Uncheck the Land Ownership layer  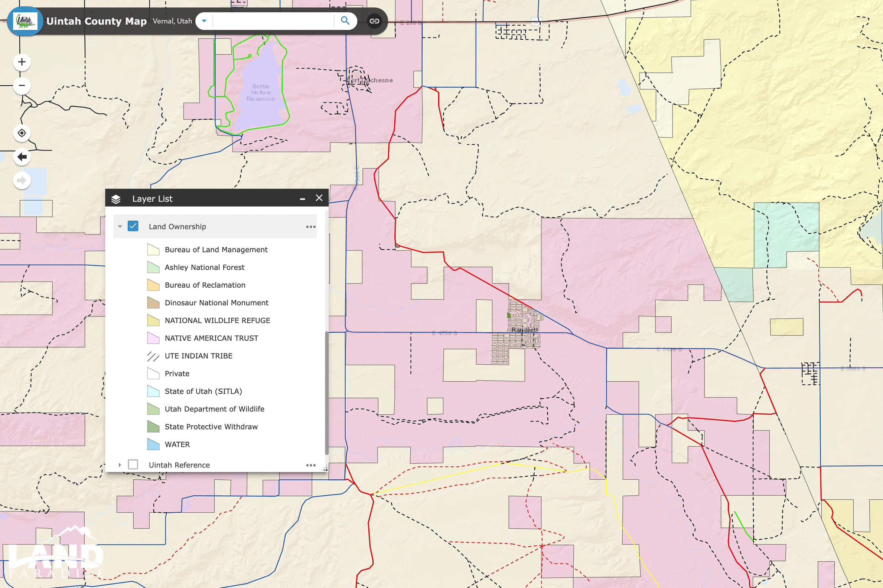133,226
